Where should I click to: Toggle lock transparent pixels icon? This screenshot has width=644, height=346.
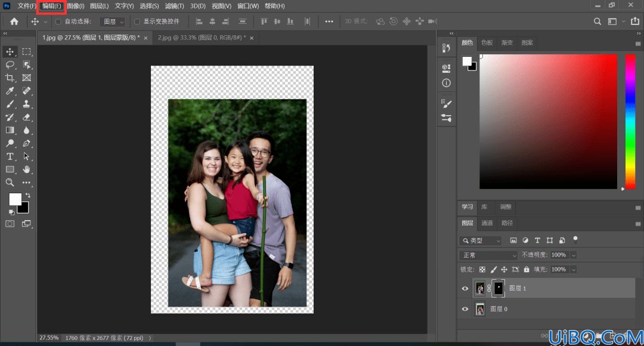click(482, 270)
